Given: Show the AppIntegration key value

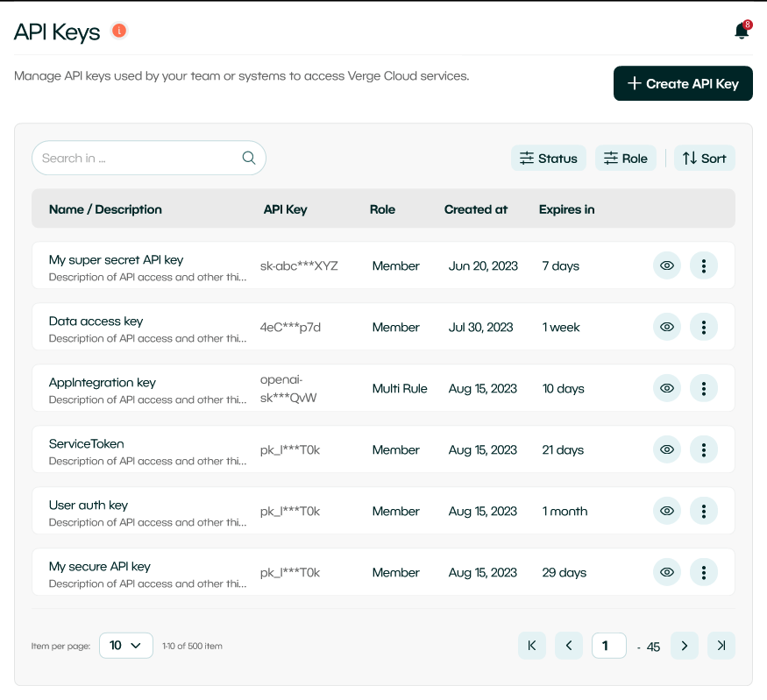Looking at the screenshot, I should point(667,388).
